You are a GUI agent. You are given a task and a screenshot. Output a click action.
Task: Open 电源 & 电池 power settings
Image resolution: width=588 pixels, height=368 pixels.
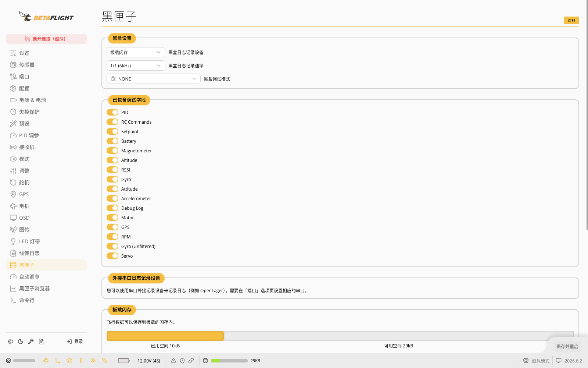coord(46,100)
